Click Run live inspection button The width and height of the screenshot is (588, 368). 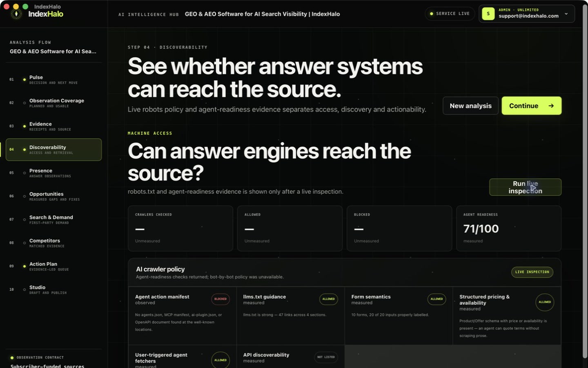[x=525, y=187]
